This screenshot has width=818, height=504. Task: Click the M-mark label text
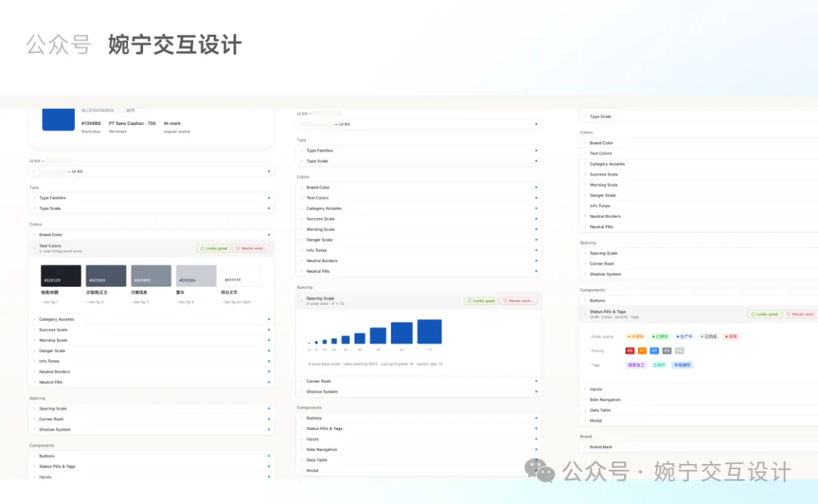pos(172,123)
